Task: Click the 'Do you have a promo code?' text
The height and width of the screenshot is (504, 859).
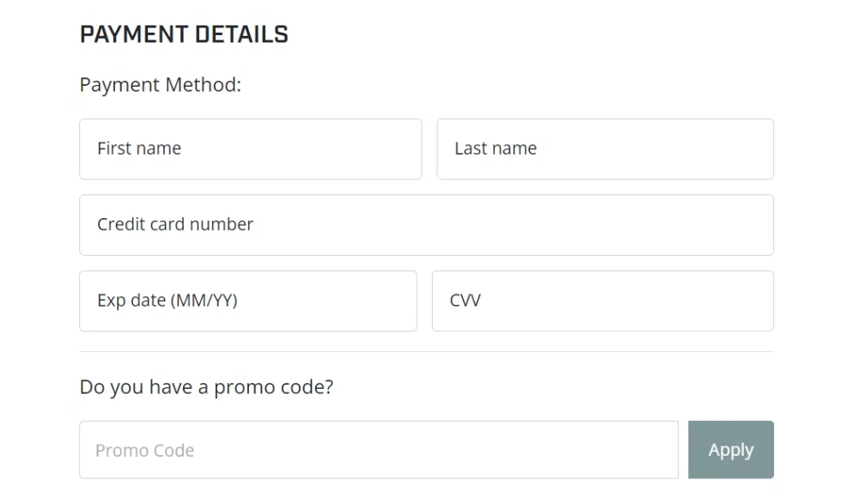Action: [206, 387]
